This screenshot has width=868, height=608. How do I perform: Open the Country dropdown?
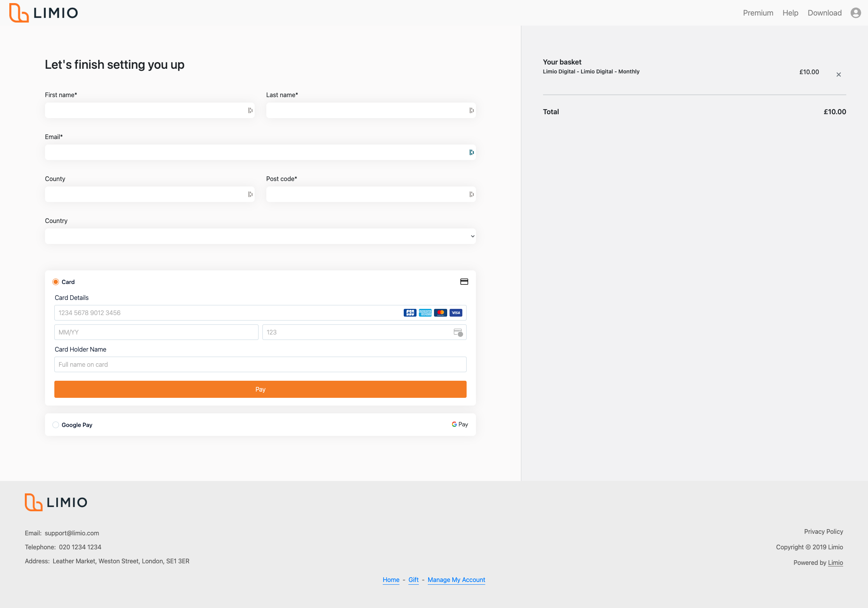pos(260,236)
